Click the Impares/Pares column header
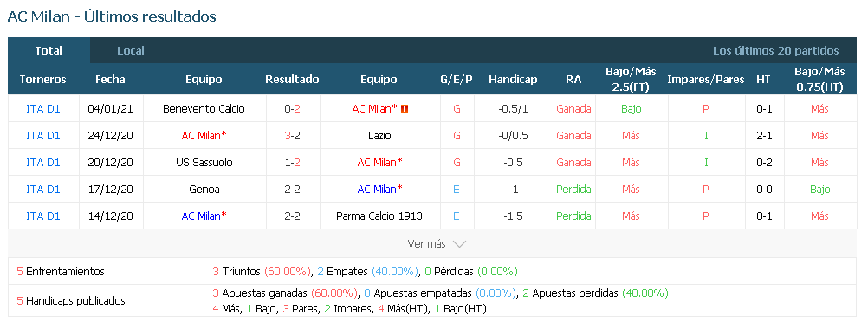Image resolution: width=868 pixels, height=322 pixels. click(x=706, y=79)
